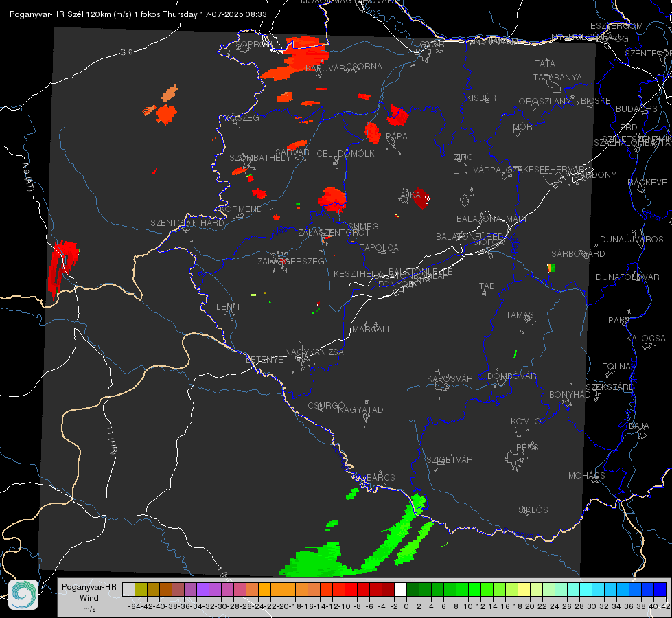Screen dimensions: 672x618
Task: Click the NAGYKANIZSA city label
Action: click(314, 352)
